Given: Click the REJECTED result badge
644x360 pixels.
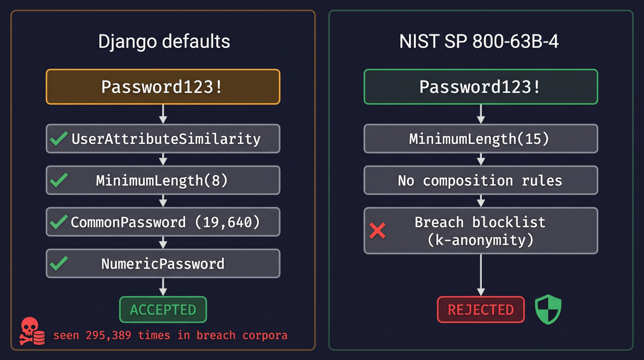Looking at the screenshot, I should point(481,309).
